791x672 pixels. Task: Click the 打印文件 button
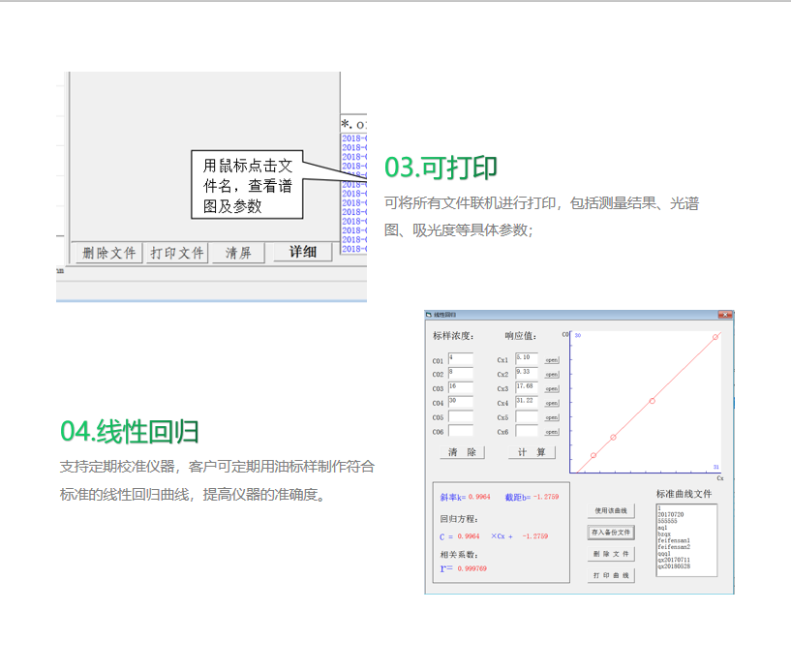[x=177, y=253]
